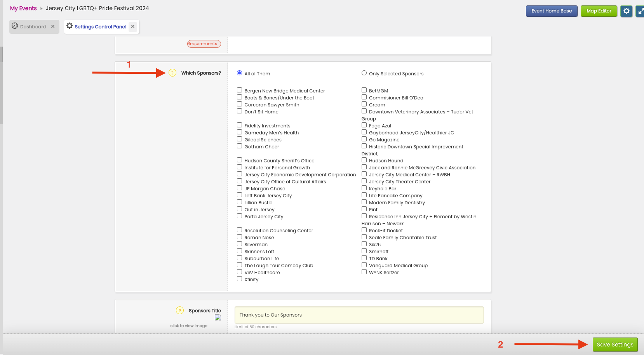The image size is (644, 355).
Task: Check the Xfinity sponsor box
Action: tap(240, 279)
